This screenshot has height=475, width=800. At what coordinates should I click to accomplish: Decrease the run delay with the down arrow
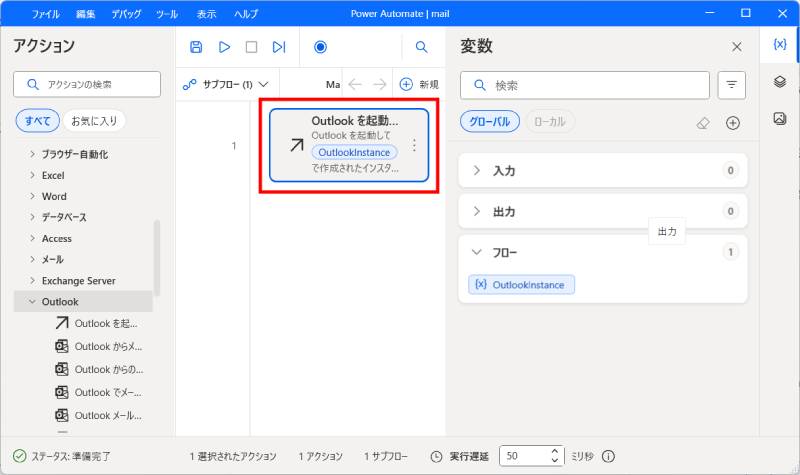coord(555,461)
